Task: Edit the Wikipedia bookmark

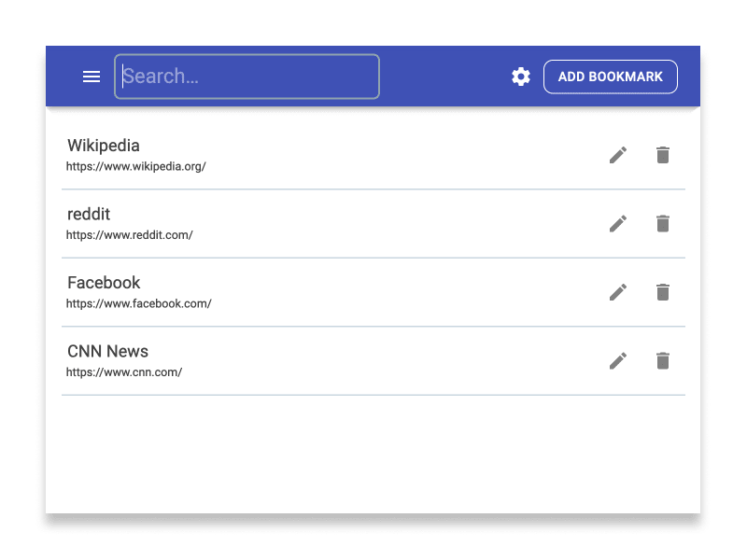Action: [618, 155]
